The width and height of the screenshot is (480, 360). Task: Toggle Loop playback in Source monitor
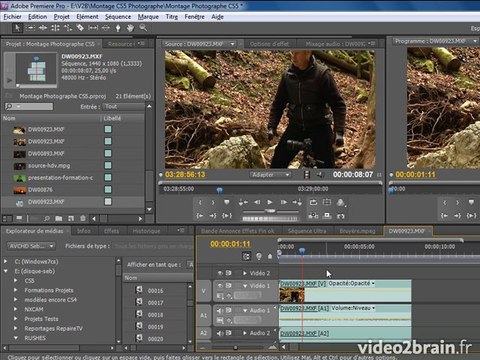pyautogui.click(x=313, y=202)
